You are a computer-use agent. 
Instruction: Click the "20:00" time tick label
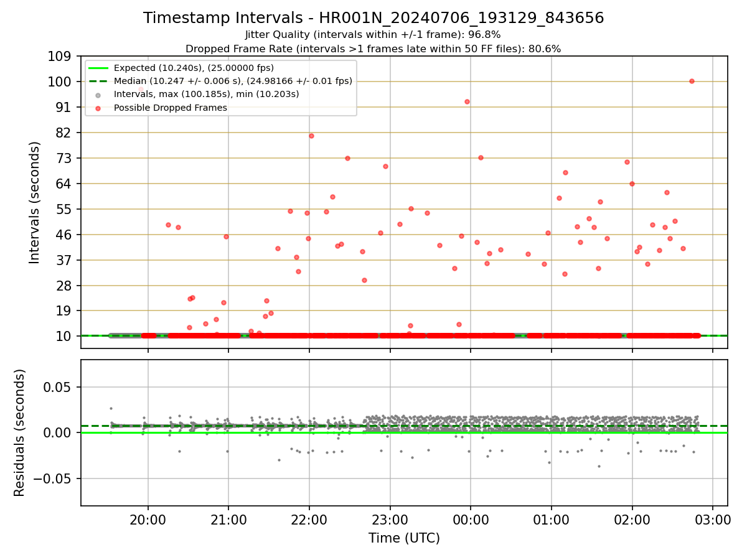pyautogui.click(x=148, y=520)
